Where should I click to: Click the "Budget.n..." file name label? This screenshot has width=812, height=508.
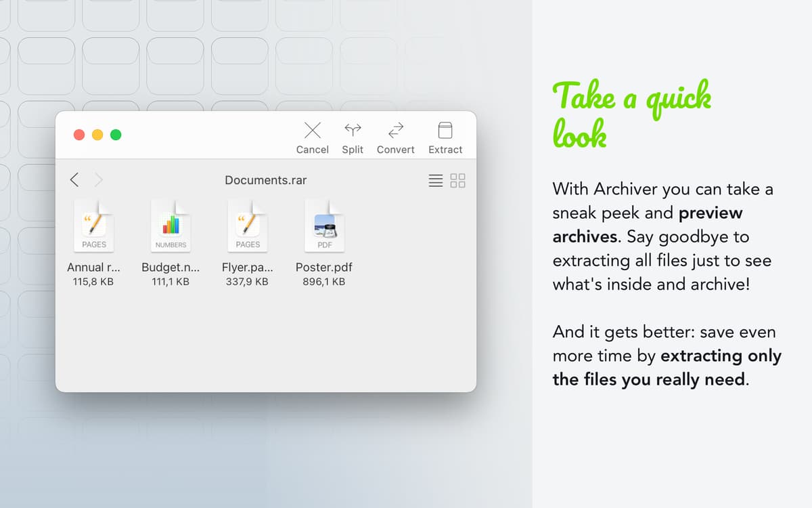click(171, 268)
